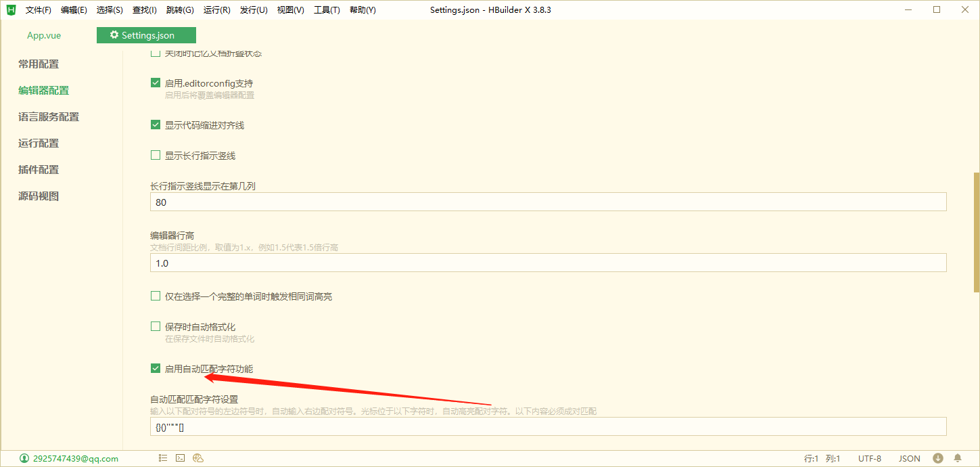Click the gear icon on Settings.json tab

(x=114, y=35)
